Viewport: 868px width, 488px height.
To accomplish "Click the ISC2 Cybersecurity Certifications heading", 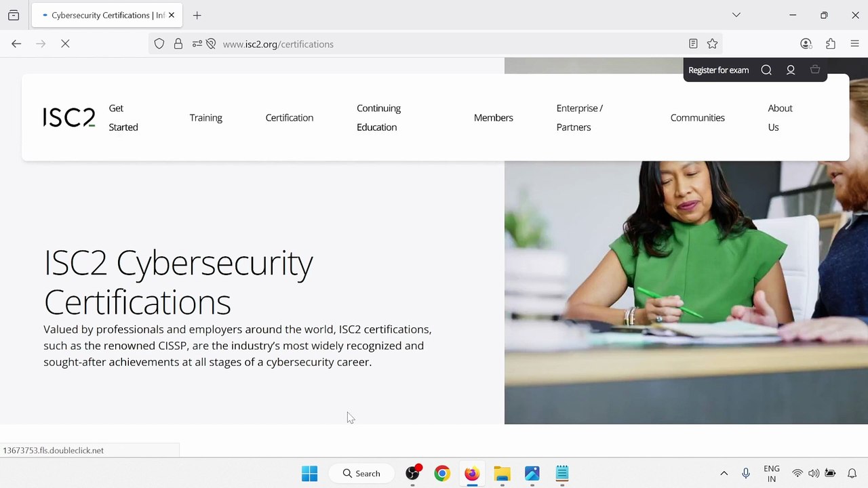I will pyautogui.click(x=178, y=282).
